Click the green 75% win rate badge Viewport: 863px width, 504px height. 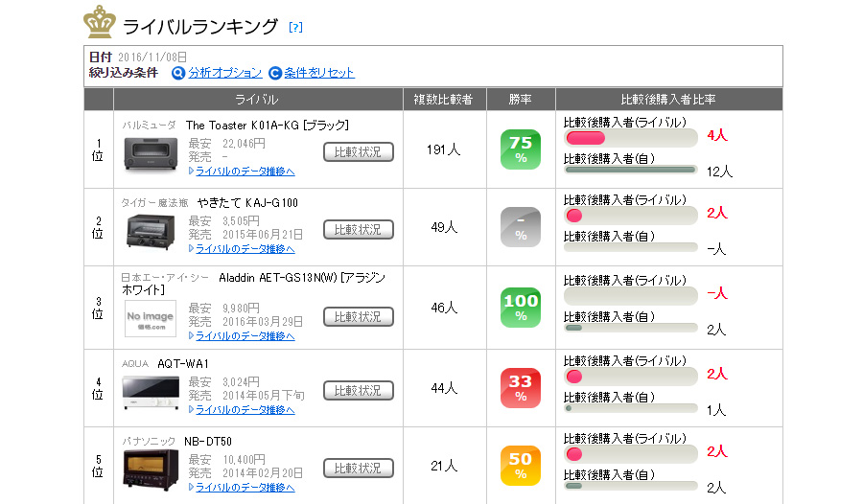520,149
